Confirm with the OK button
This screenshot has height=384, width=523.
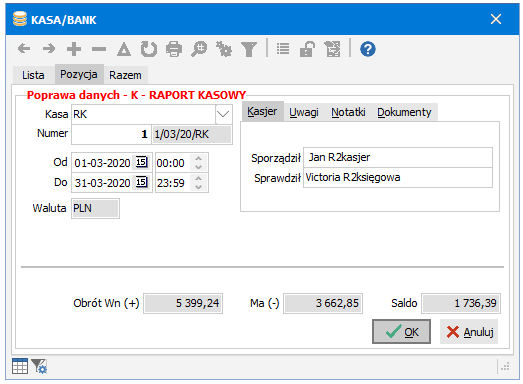[401, 332]
